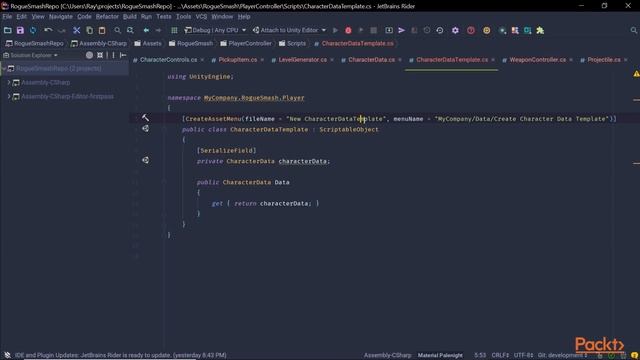
Task: Open the Solution Explorer view dropdown
Action: point(31,55)
